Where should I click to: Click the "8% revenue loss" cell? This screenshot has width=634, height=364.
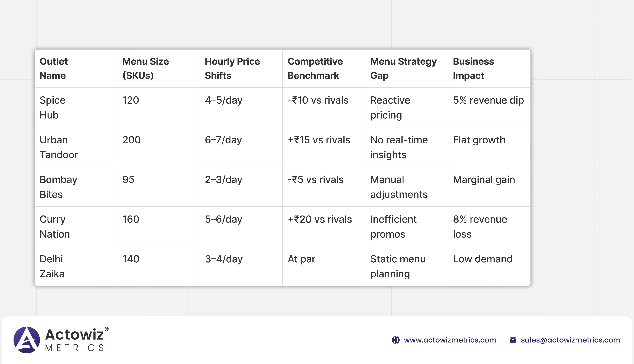pos(480,226)
